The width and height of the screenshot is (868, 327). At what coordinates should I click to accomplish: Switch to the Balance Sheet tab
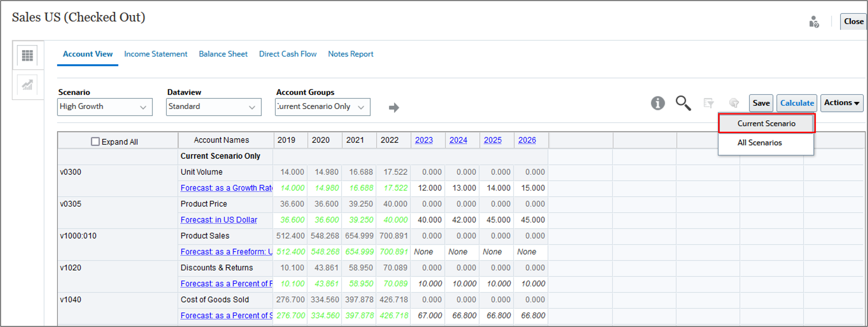point(223,54)
